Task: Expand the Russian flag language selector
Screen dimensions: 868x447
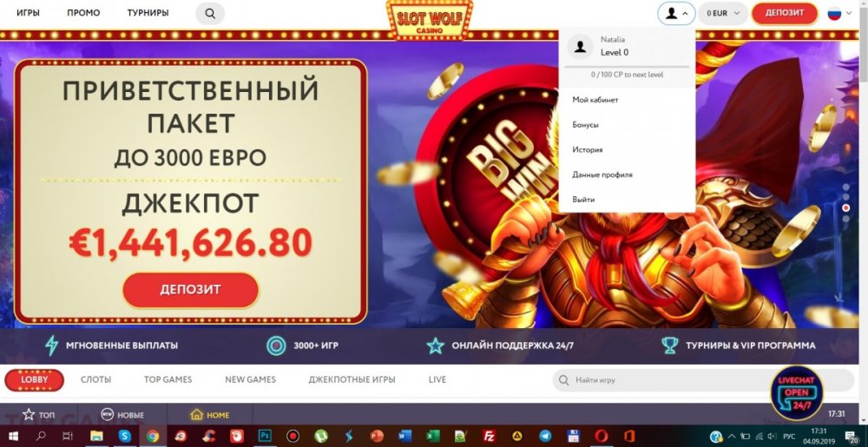Action: coord(839,13)
